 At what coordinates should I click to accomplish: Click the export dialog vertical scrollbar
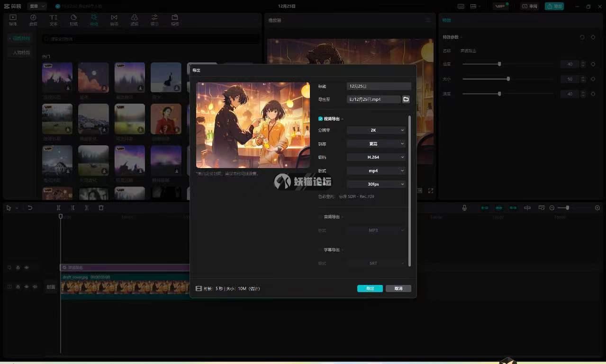point(409,190)
